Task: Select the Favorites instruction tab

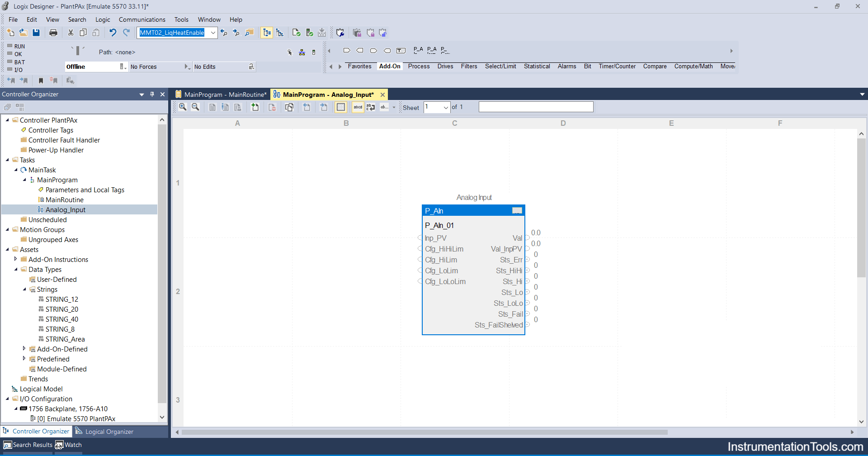Action: click(x=359, y=66)
